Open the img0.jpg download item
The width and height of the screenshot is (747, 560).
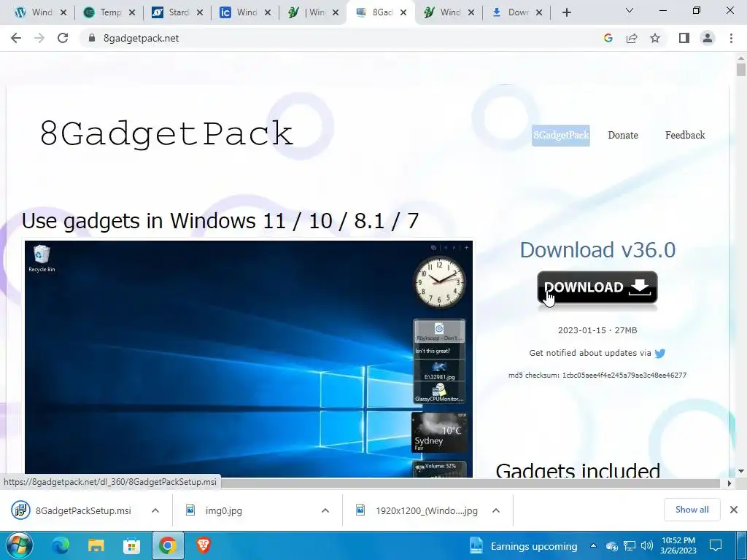(224, 510)
